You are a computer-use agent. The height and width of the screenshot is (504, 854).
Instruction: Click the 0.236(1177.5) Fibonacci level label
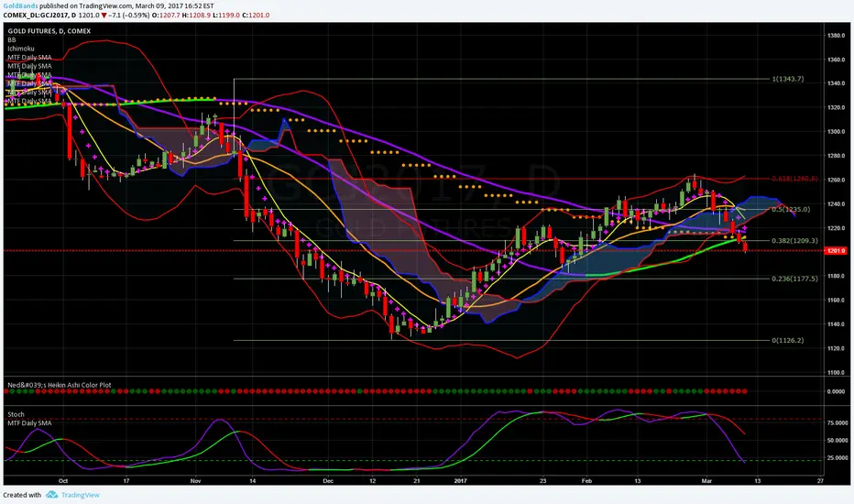coord(794,279)
